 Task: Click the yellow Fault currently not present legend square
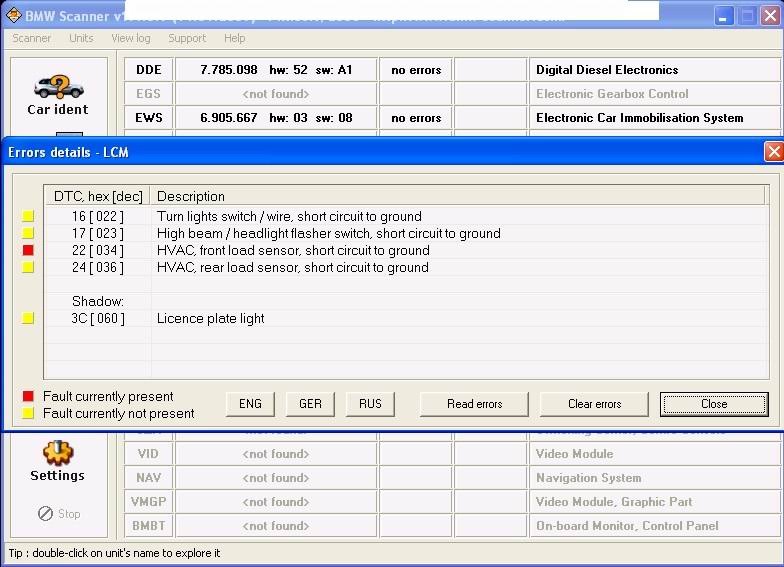(28, 413)
